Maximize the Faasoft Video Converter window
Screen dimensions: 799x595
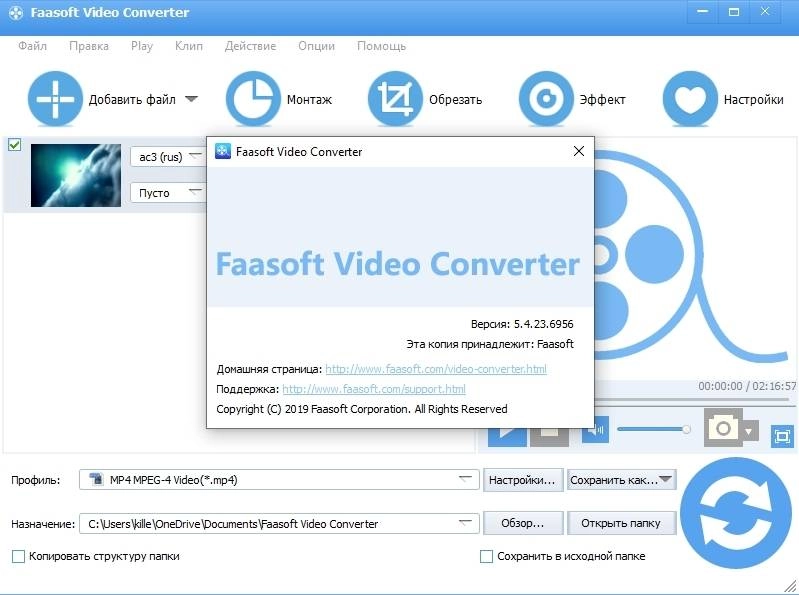click(734, 12)
